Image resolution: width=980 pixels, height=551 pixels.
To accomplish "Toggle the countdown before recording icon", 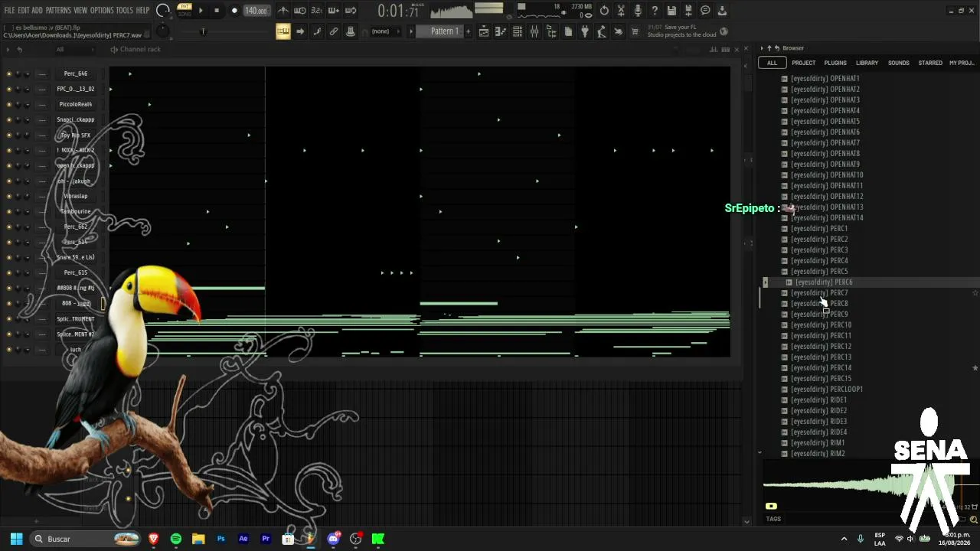I will tap(317, 11).
